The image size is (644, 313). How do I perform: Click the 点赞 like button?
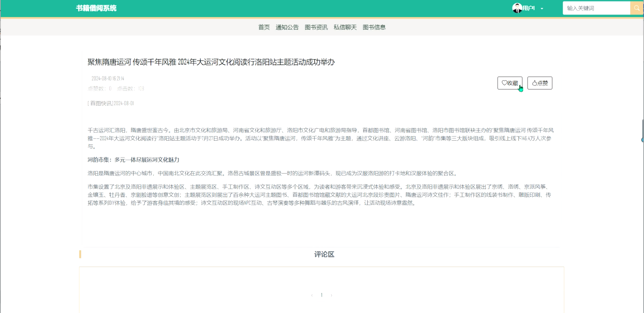[540, 83]
